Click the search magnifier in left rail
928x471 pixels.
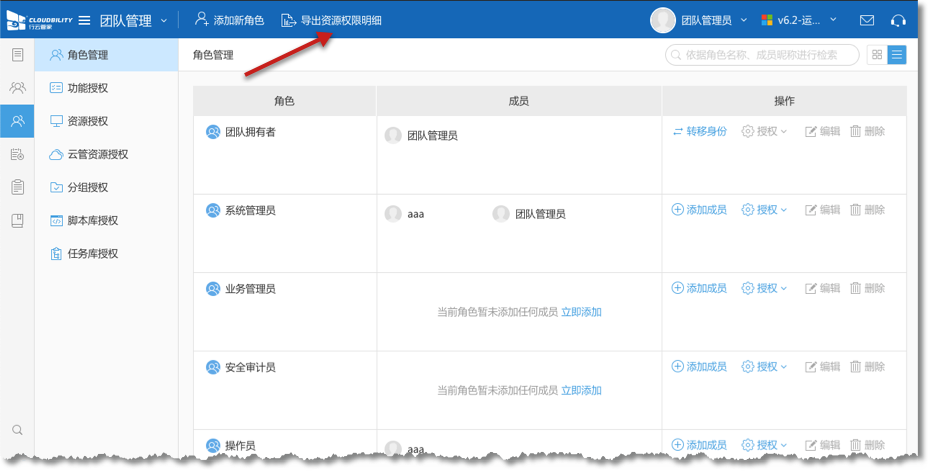point(17,430)
